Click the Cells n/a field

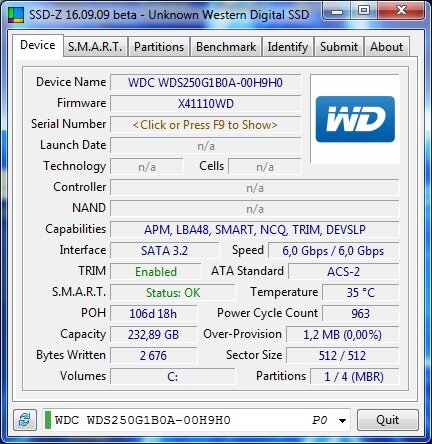click(x=265, y=167)
